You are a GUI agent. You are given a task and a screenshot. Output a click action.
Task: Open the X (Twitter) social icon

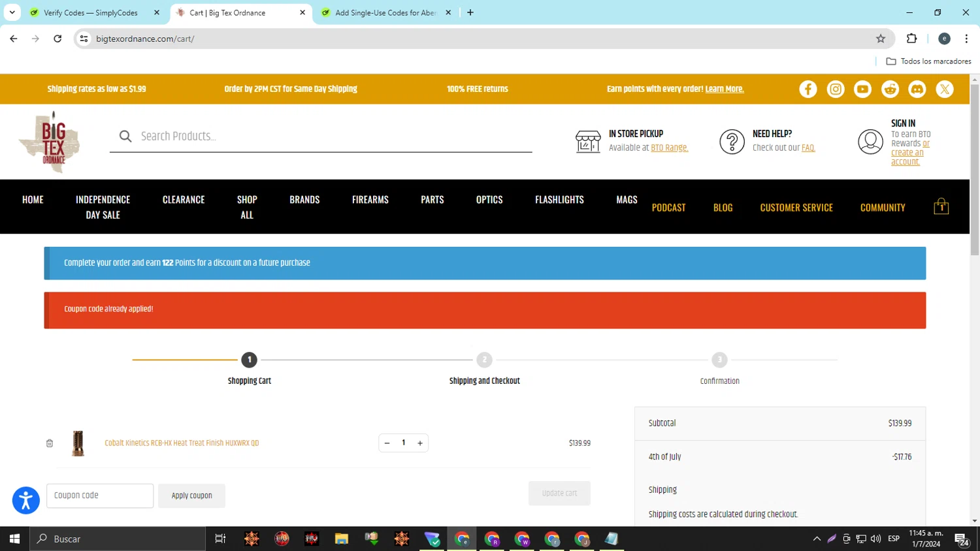[x=945, y=89]
